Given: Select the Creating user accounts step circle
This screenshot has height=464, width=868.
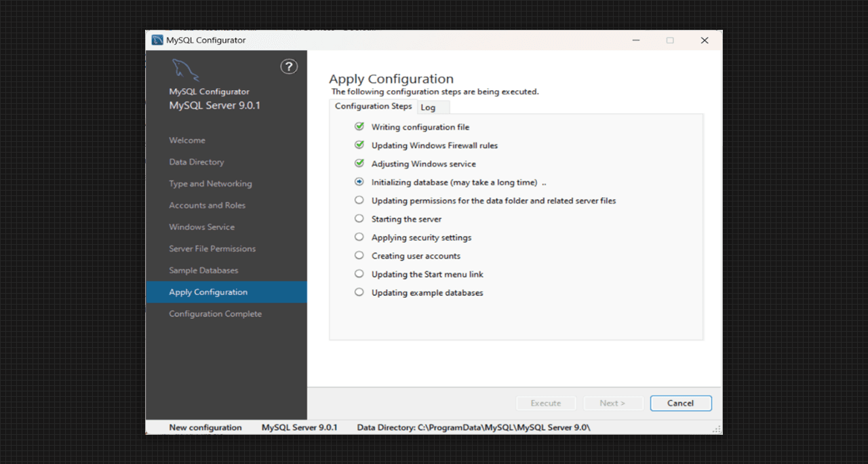Looking at the screenshot, I should 359,256.
